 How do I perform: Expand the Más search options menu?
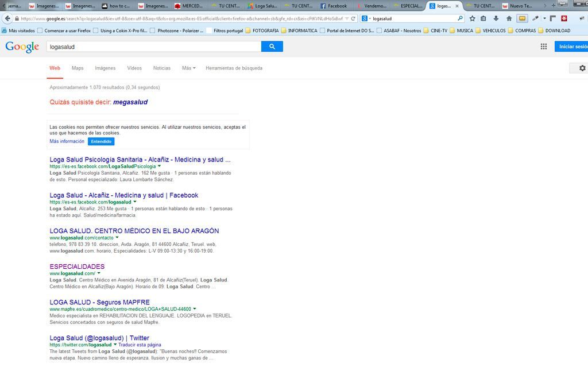(188, 68)
